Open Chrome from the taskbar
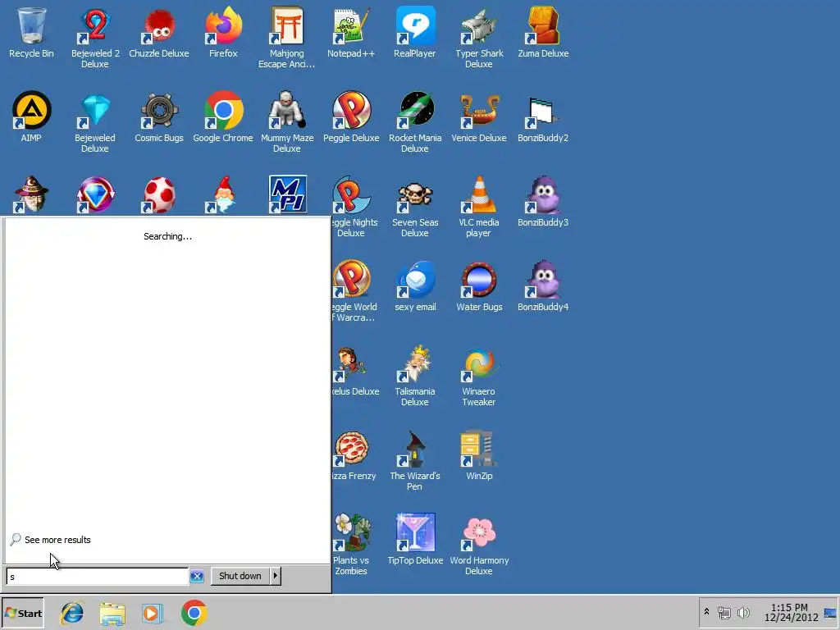The width and height of the screenshot is (840, 630). tap(194, 614)
